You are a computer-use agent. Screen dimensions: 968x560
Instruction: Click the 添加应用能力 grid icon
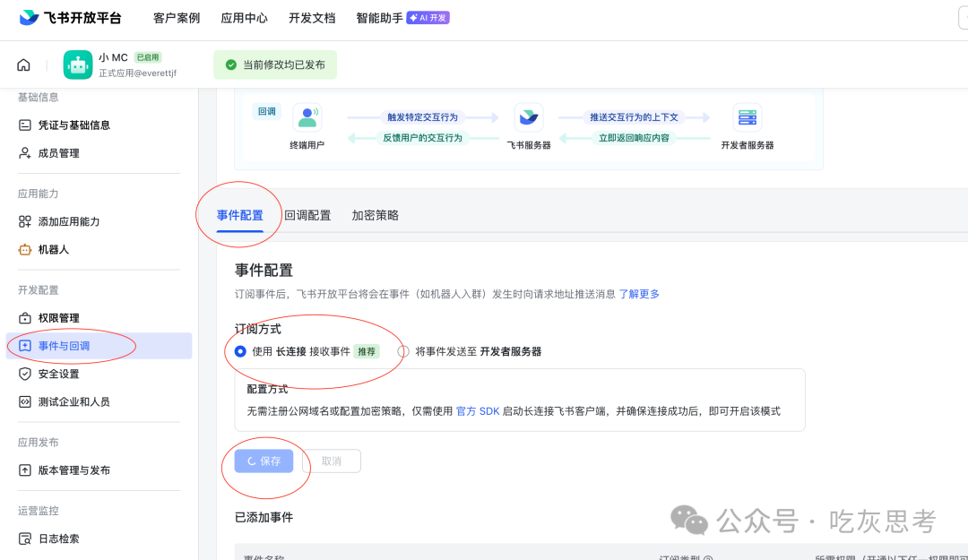point(25,221)
